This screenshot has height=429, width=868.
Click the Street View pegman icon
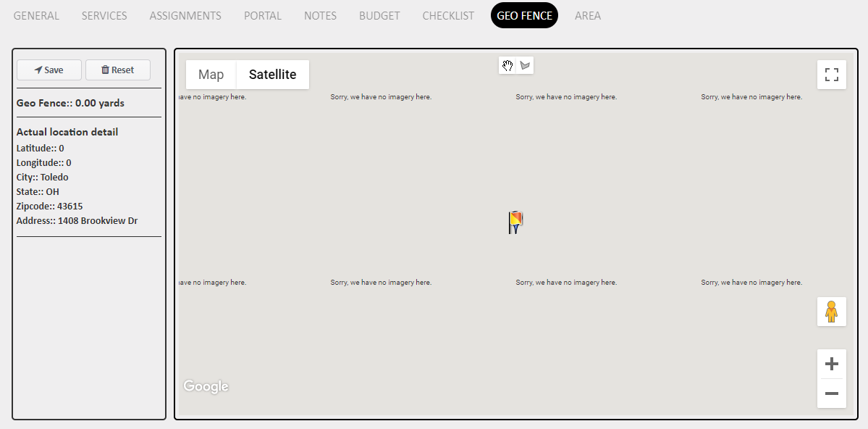pos(831,312)
